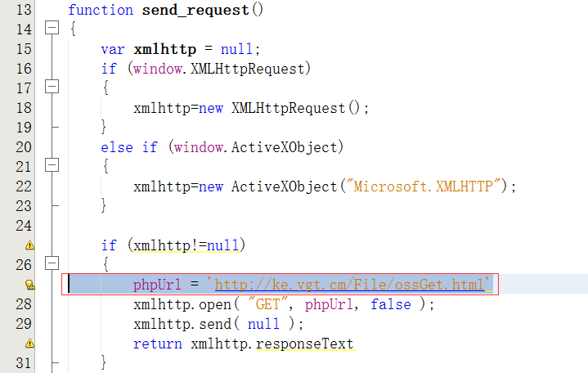The width and height of the screenshot is (588, 373).
Task: Click line number 15 in the gutter
Action: [24, 49]
